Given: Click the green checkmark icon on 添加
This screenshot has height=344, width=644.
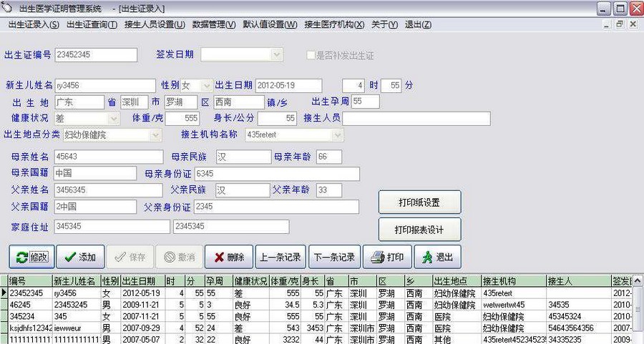Looking at the screenshot, I should pyautogui.click(x=70, y=257).
